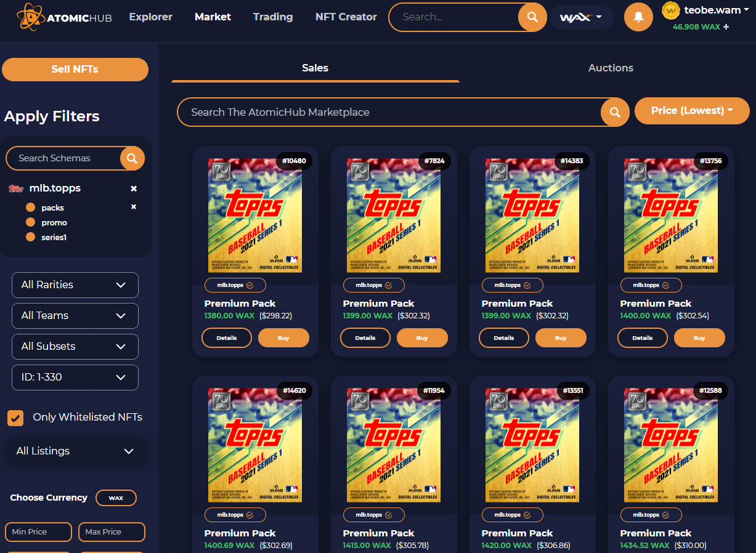Image resolution: width=756 pixels, height=553 pixels.
Task: Remove the packs schema filter
Action: [x=134, y=207]
